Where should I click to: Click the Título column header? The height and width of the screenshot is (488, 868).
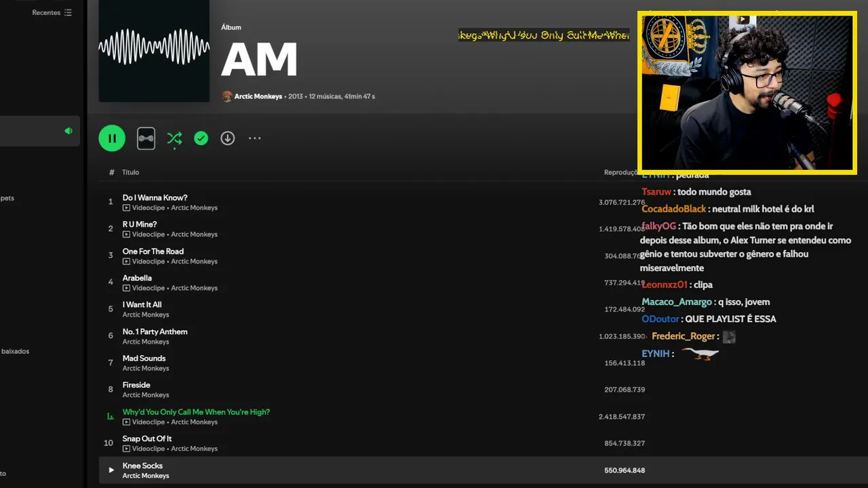tap(130, 172)
